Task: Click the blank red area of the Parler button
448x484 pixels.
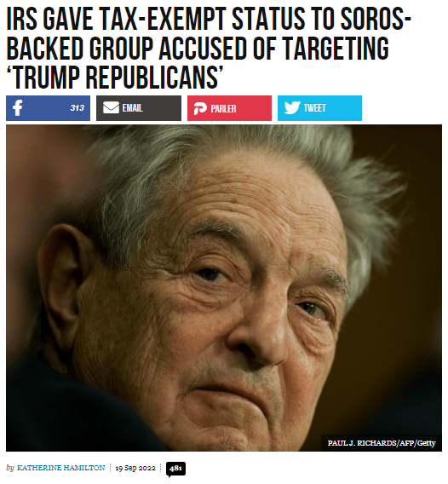Action: coord(253,109)
